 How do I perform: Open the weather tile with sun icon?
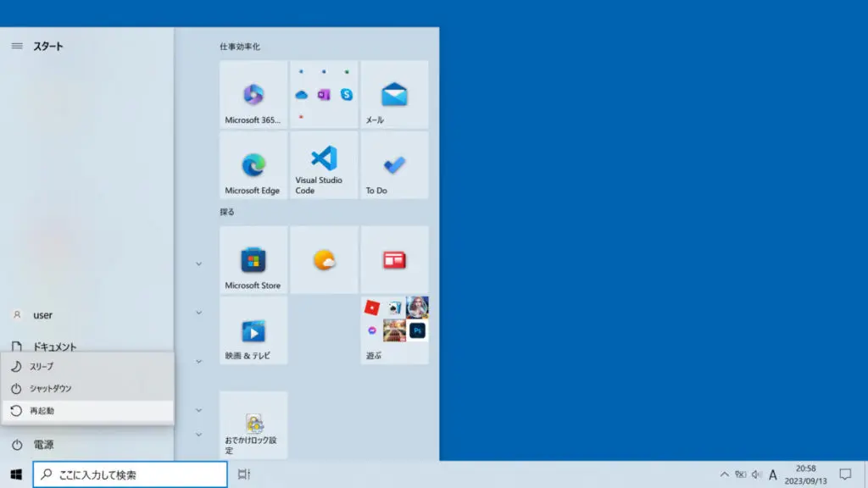pyautogui.click(x=324, y=259)
